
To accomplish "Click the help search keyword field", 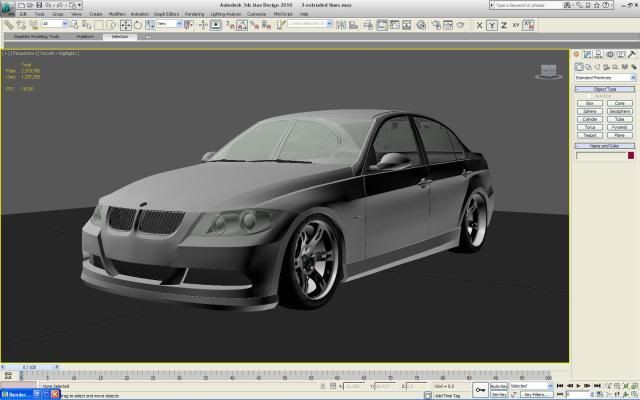I will point(528,5).
